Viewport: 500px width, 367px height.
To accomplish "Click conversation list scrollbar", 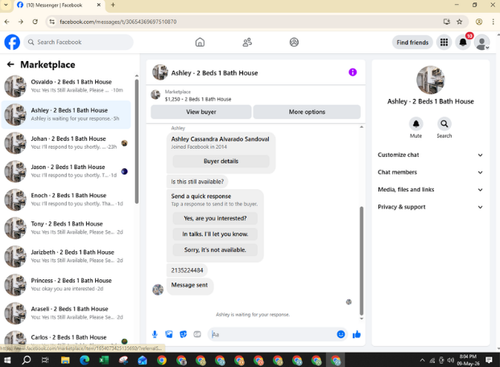I will (x=137, y=141).
